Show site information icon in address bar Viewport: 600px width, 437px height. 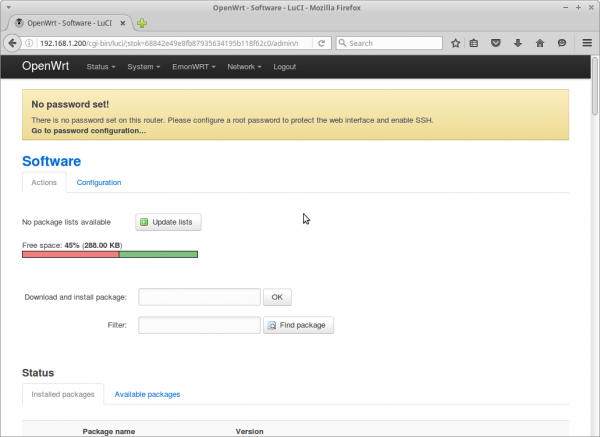(x=29, y=43)
